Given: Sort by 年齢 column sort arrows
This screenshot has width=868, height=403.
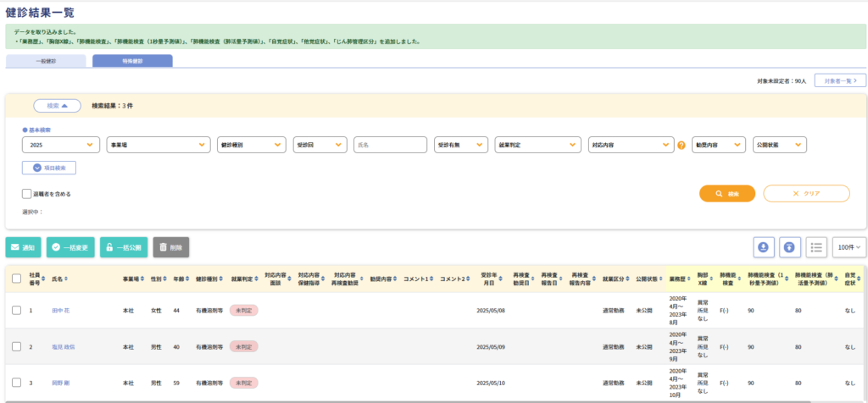Looking at the screenshot, I should 188,279.
